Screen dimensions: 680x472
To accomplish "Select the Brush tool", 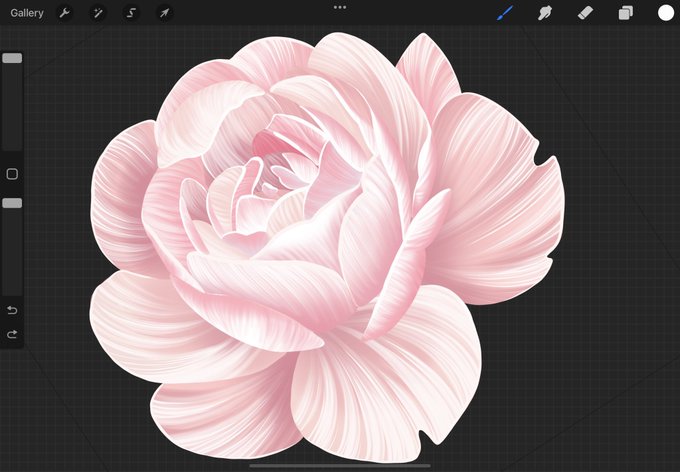I will point(505,13).
